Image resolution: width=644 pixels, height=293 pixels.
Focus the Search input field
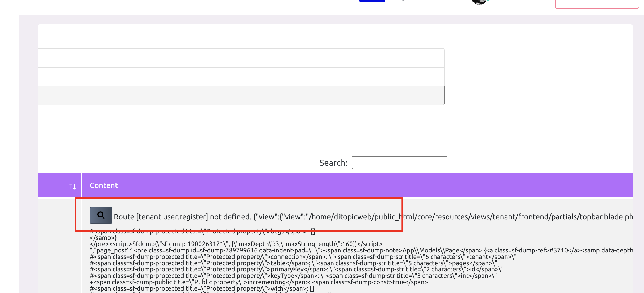tap(399, 163)
